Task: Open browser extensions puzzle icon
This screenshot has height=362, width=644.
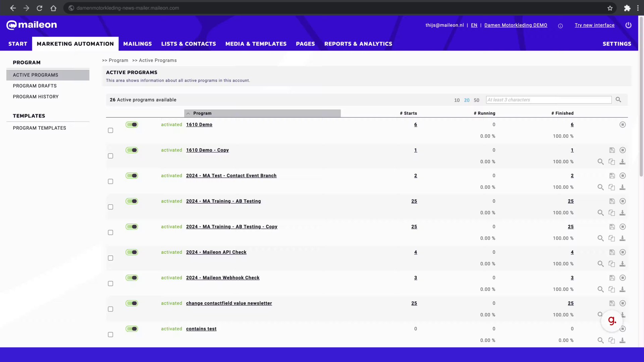Action: coord(627,8)
